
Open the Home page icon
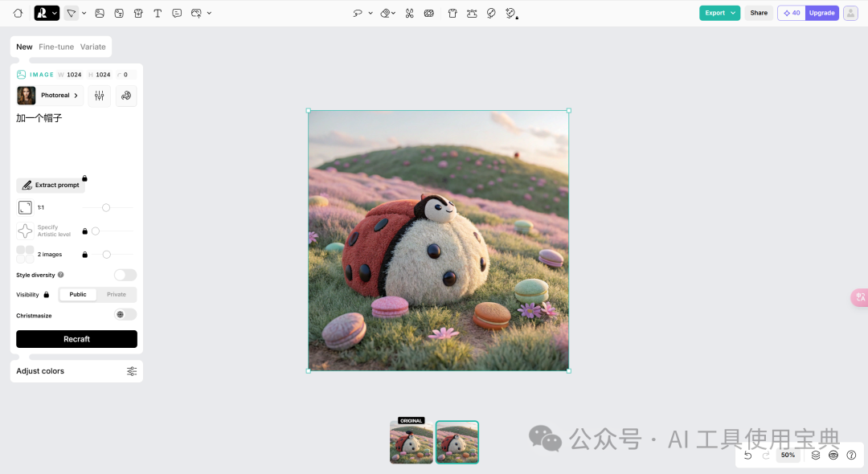pyautogui.click(x=18, y=13)
